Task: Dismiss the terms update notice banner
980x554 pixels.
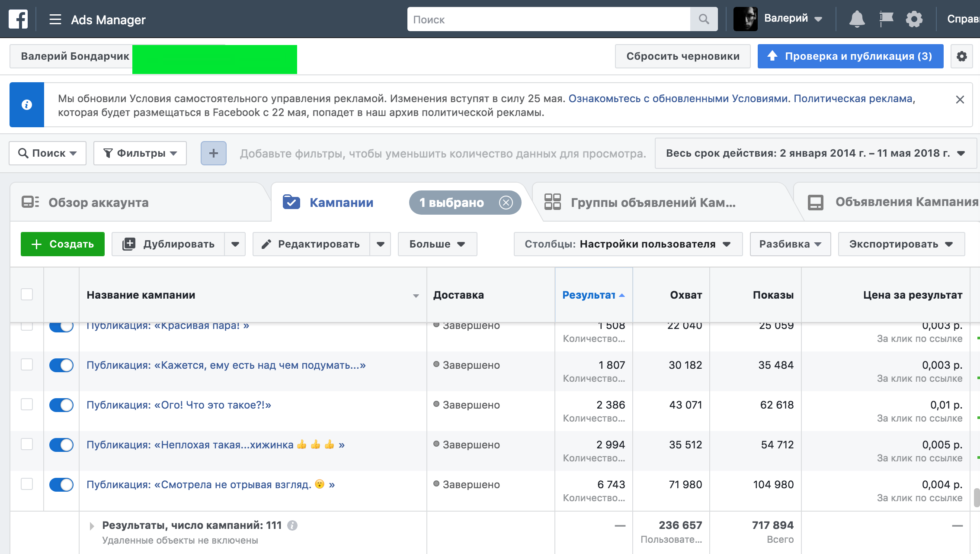Action: (x=960, y=100)
